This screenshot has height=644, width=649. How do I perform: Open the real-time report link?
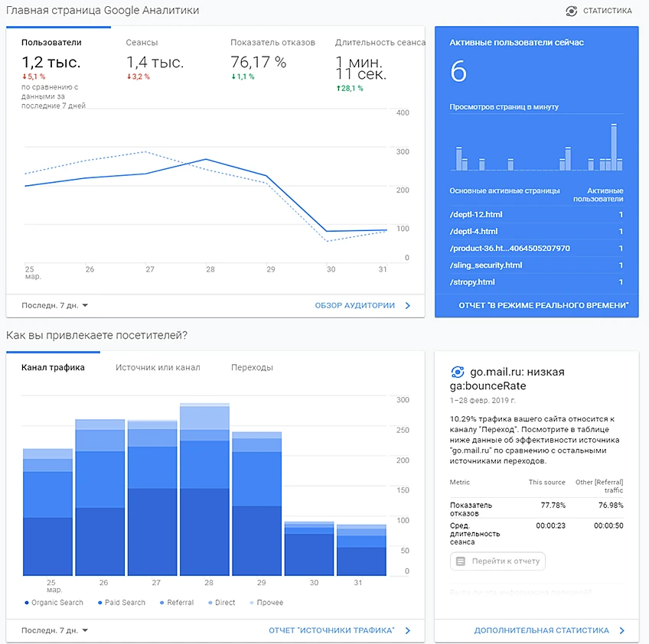click(543, 306)
